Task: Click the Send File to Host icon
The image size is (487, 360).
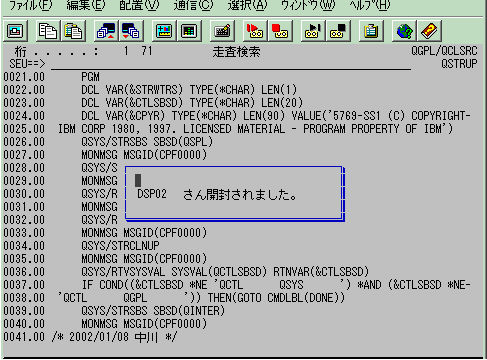Action: pyautogui.click(x=106, y=31)
